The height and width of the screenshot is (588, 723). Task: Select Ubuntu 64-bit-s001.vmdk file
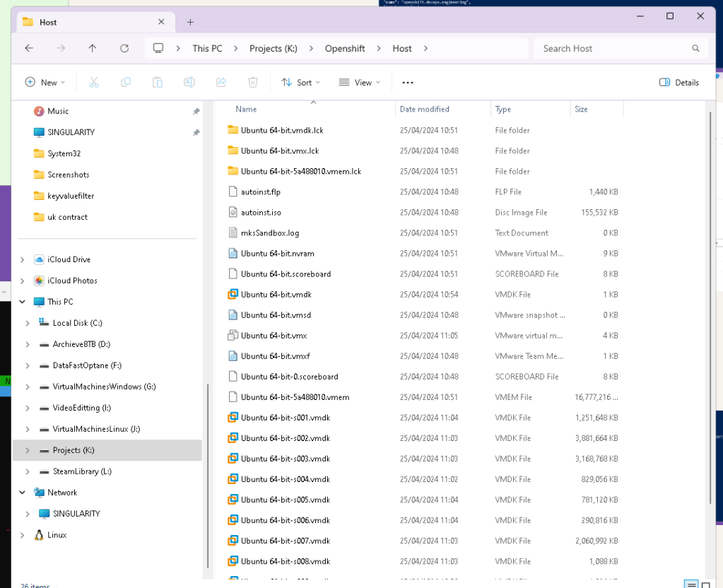tap(286, 418)
